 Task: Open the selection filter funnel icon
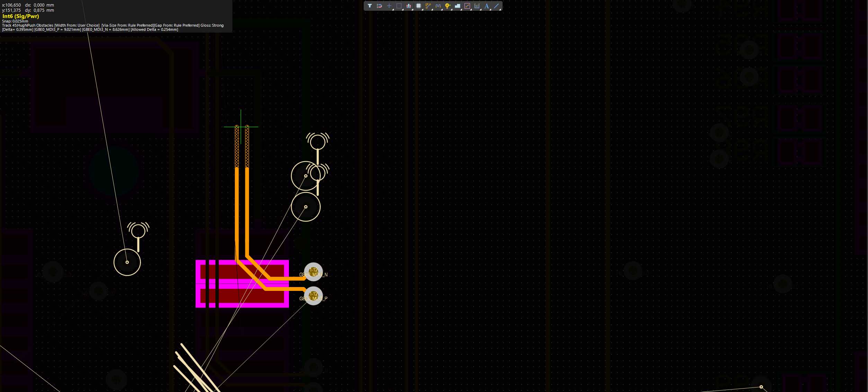click(x=370, y=6)
